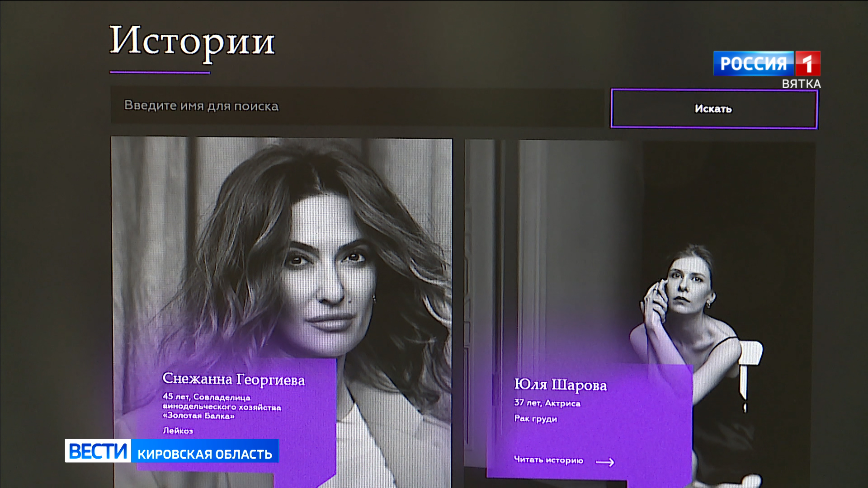Click the Искать search button

tap(714, 109)
